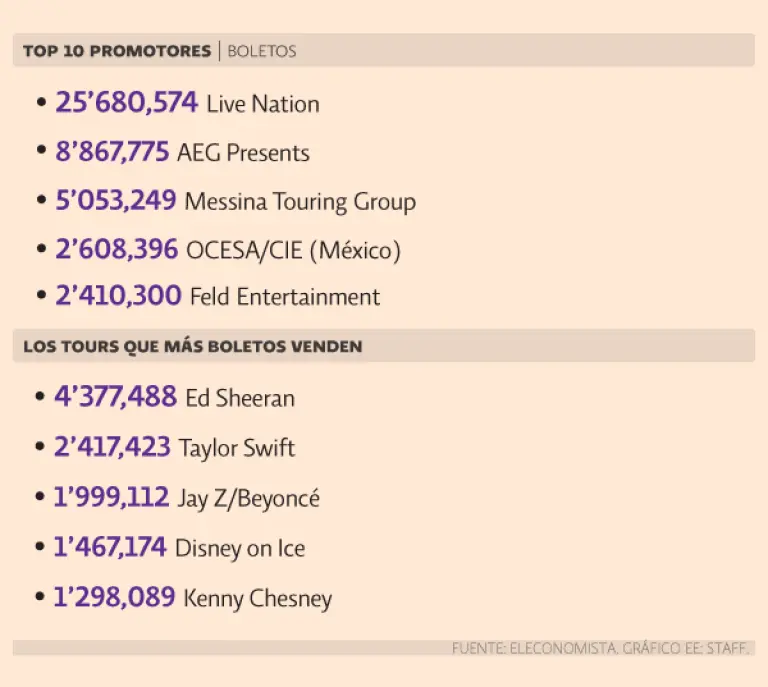Click the OCESA/CIE (México) entry
The width and height of the screenshot is (768, 687).
(294, 250)
